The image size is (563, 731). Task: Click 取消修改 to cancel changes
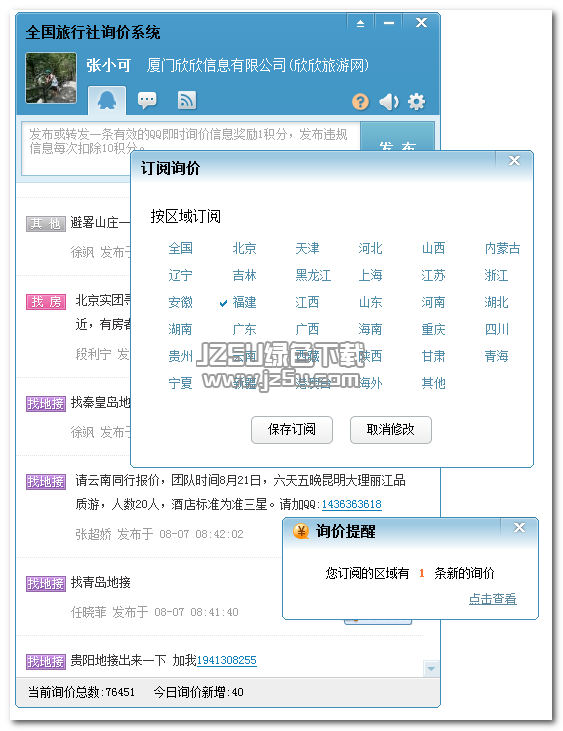[391, 429]
